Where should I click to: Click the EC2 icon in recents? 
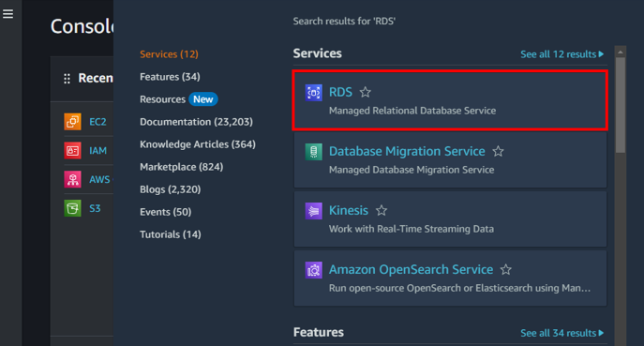click(73, 122)
